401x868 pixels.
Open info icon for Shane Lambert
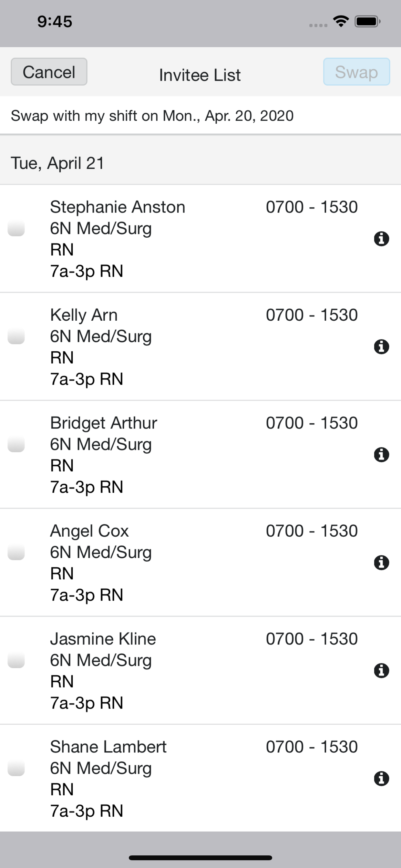pyautogui.click(x=381, y=779)
